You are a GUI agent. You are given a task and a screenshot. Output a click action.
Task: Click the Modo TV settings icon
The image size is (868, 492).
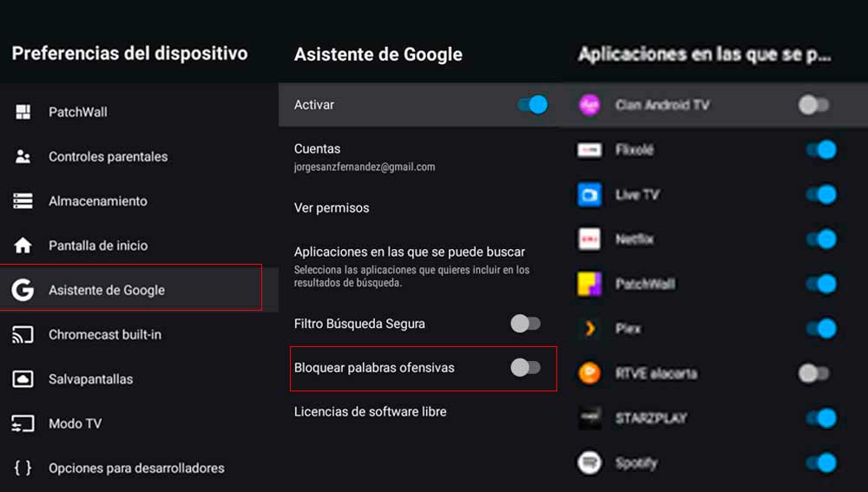[x=23, y=424]
